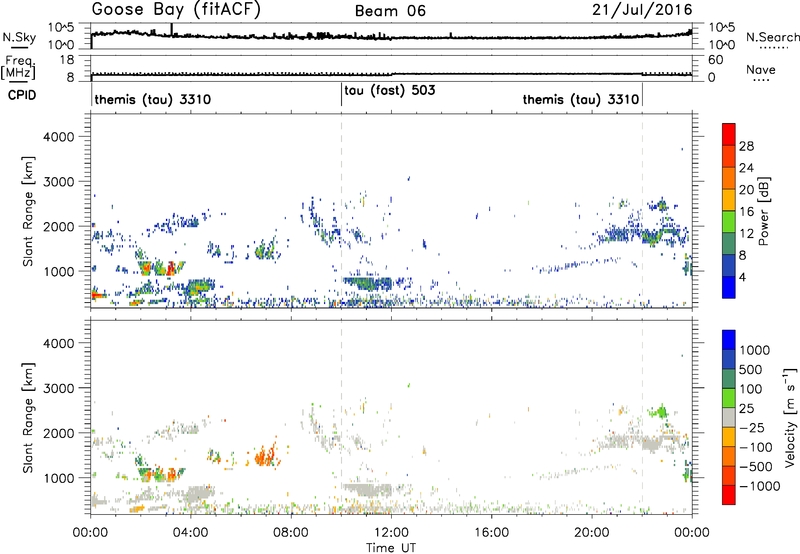Click the '10^5' left tick of the noise panel
800x554 pixels.
(x=61, y=28)
